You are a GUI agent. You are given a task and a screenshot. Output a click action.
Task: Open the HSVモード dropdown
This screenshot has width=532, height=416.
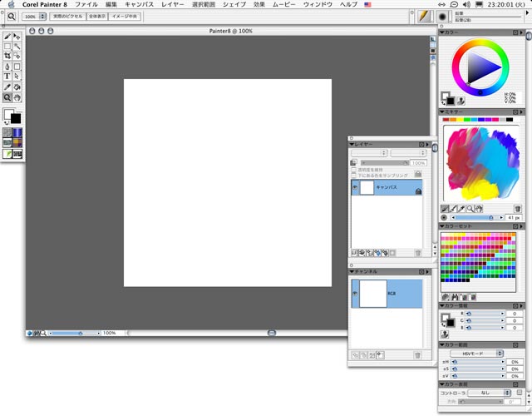click(478, 353)
